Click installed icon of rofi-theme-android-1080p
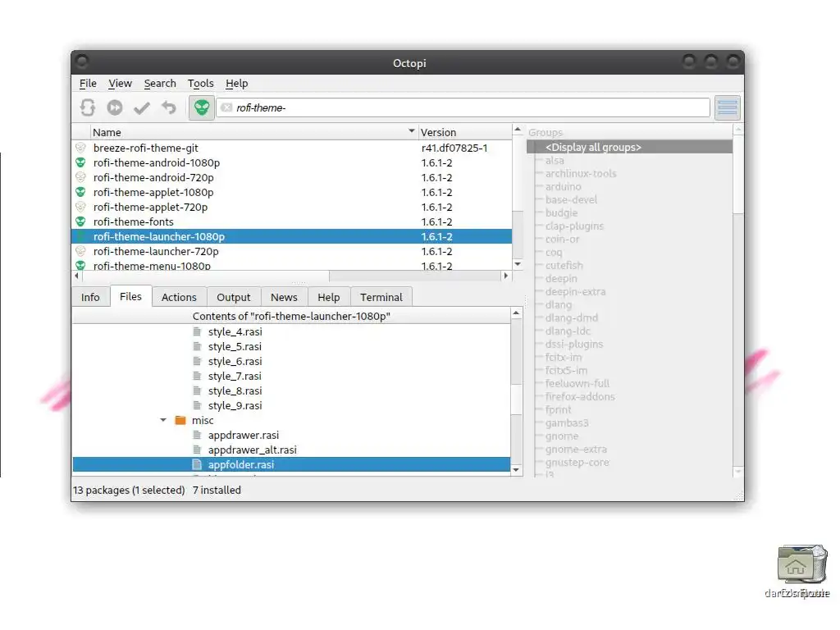Screen dimensions: 840x630 (x=80, y=163)
